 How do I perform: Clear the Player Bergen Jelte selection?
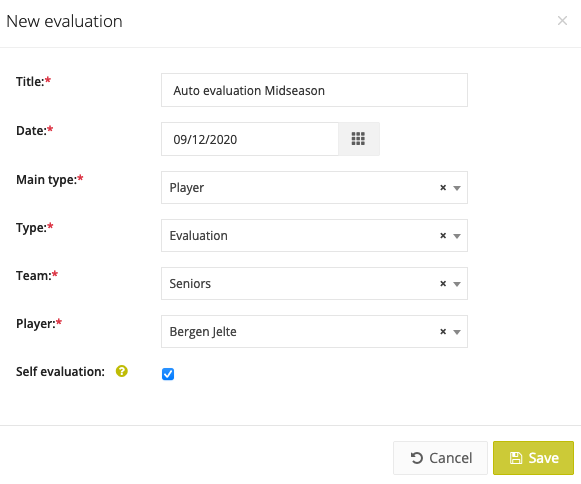coord(443,332)
